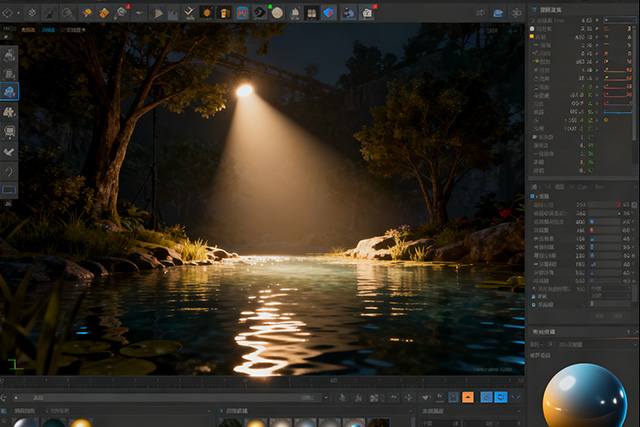This screenshot has width=640, height=427.
Task: Select the highlighted blue tool in left sidebar
Action: tap(9, 91)
